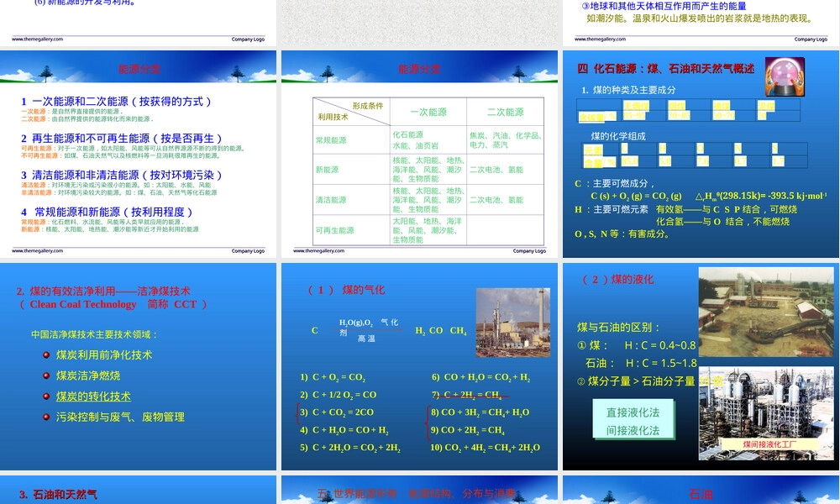Click heading 1 一次能源和二次能源

click(x=116, y=102)
